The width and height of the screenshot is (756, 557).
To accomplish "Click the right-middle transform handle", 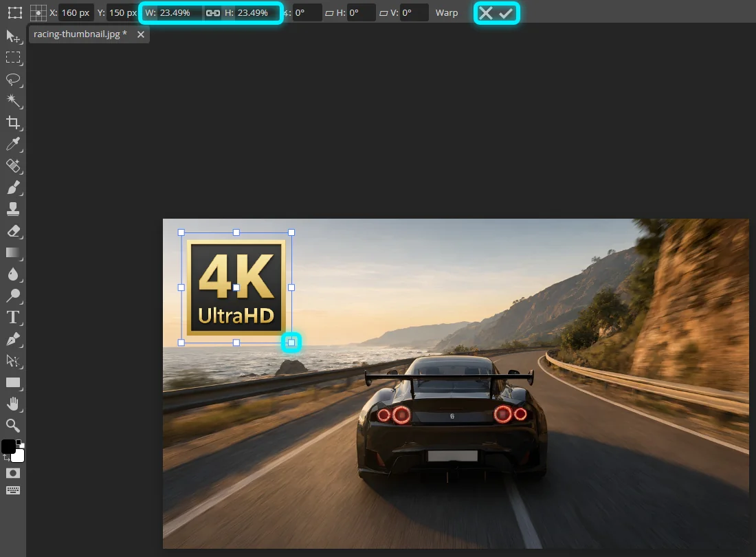I will click(291, 287).
